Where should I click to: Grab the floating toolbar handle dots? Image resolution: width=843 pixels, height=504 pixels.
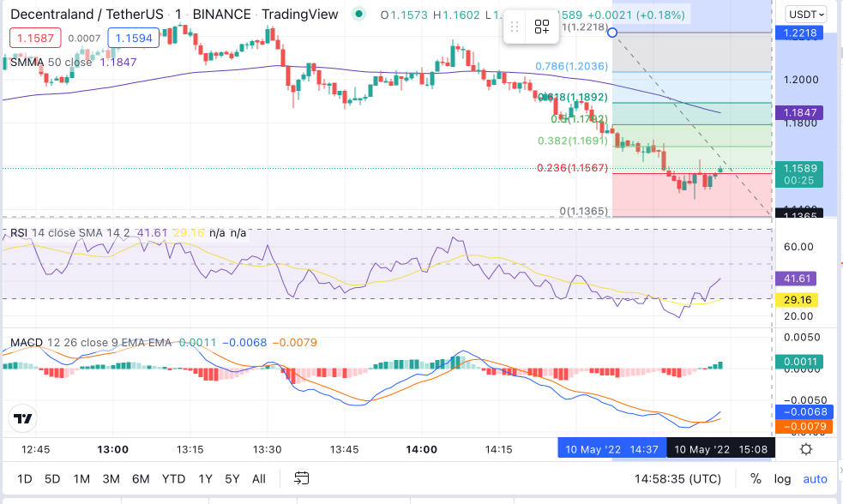[515, 27]
